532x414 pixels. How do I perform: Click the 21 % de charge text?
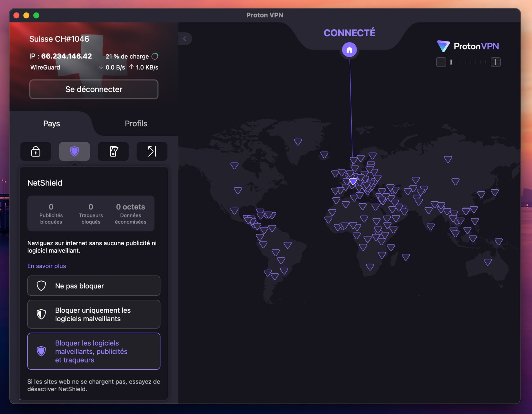pos(127,56)
